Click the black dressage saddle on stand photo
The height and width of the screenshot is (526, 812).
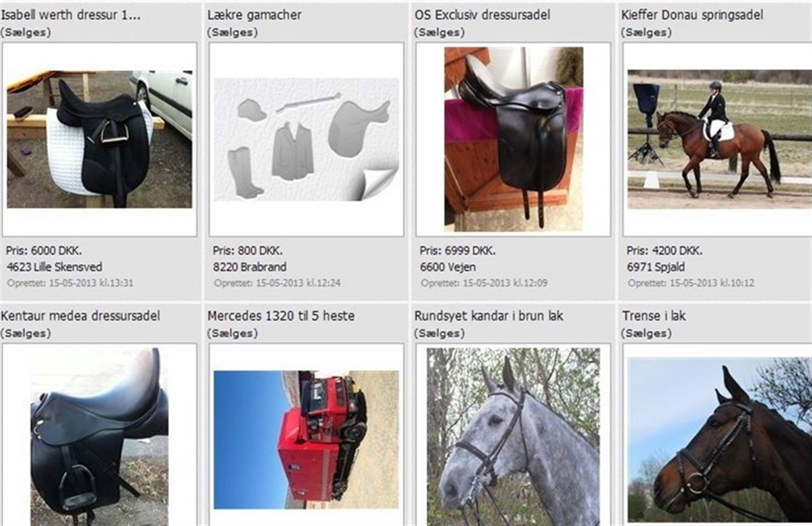pos(514,139)
